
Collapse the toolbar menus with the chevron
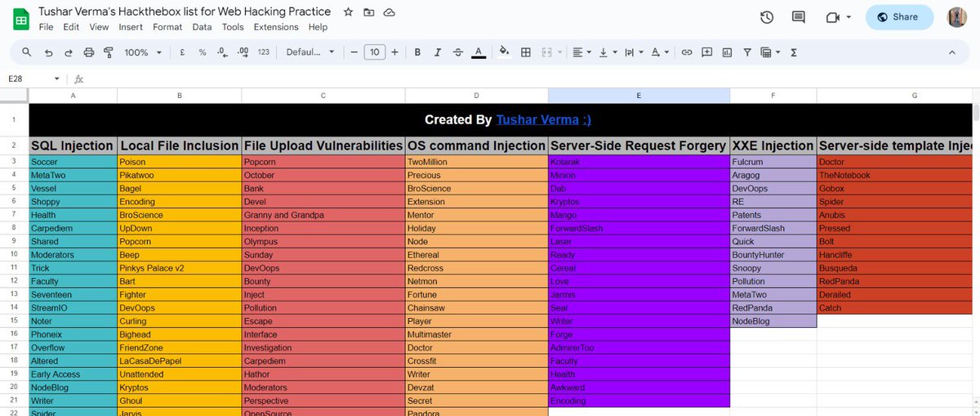[x=951, y=52]
